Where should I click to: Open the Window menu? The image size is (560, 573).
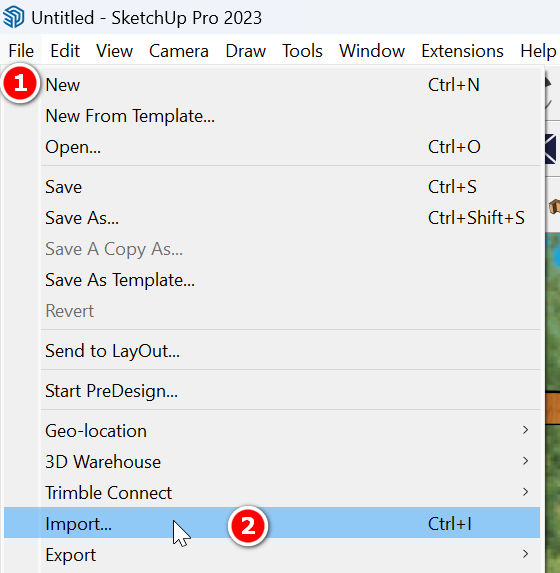coord(372,51)
